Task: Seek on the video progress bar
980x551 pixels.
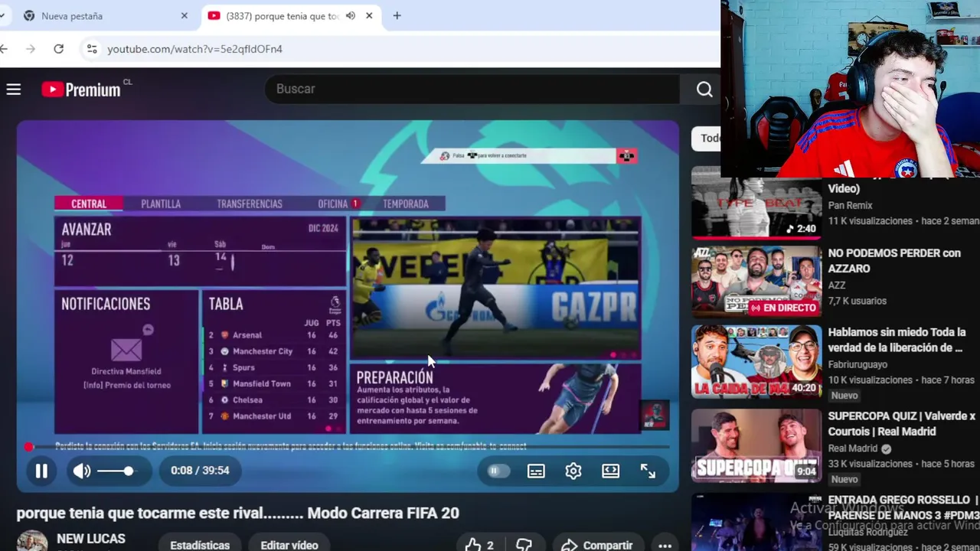Action: click(x=348, y=447)
